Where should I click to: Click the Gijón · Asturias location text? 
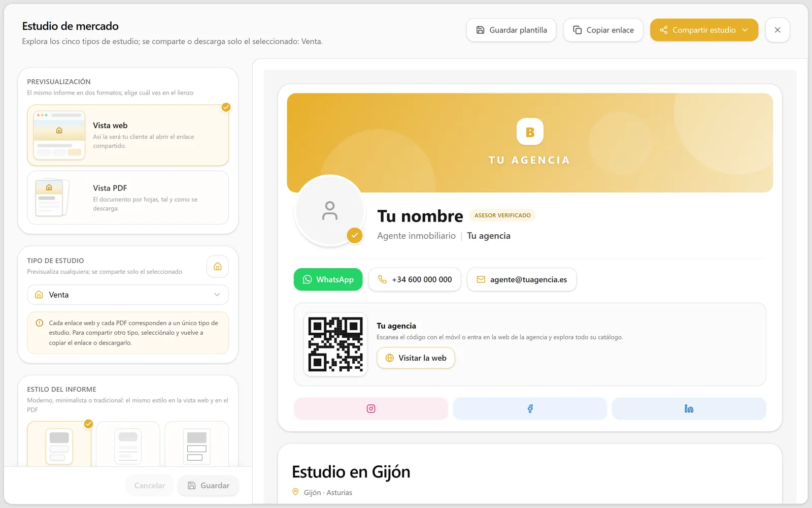(x=328, y=492)
